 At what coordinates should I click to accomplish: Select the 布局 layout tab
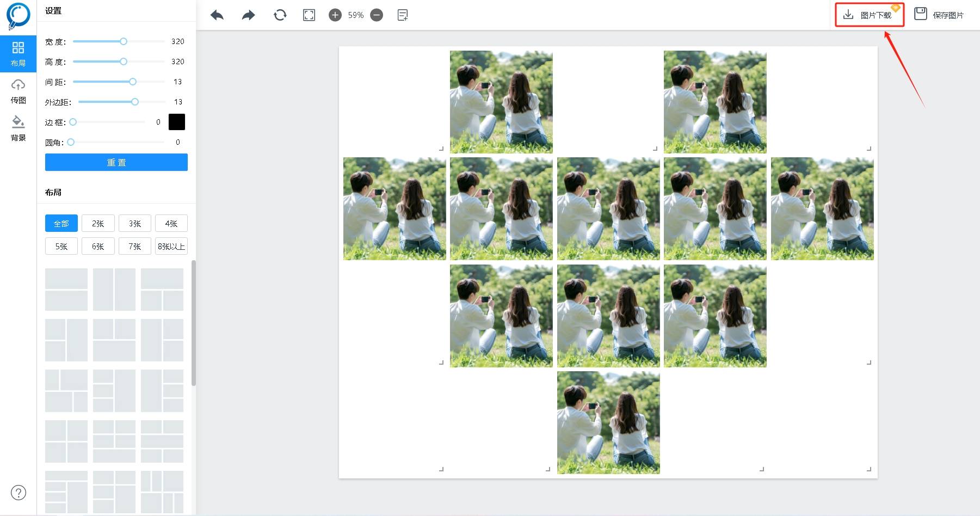18,53
